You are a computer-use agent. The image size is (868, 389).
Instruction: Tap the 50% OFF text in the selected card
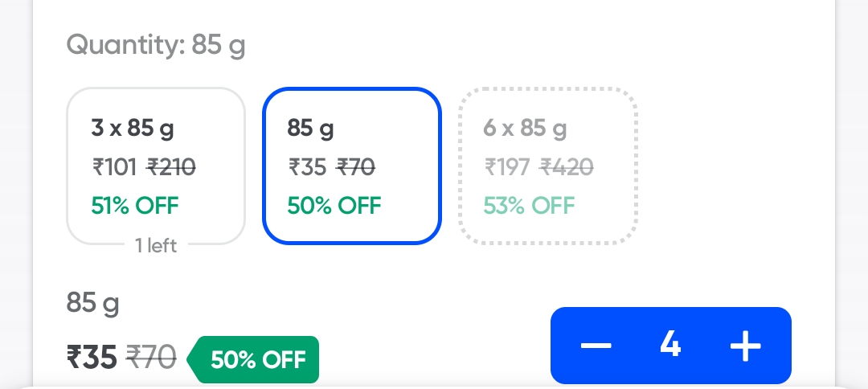[x=334, y=205]
